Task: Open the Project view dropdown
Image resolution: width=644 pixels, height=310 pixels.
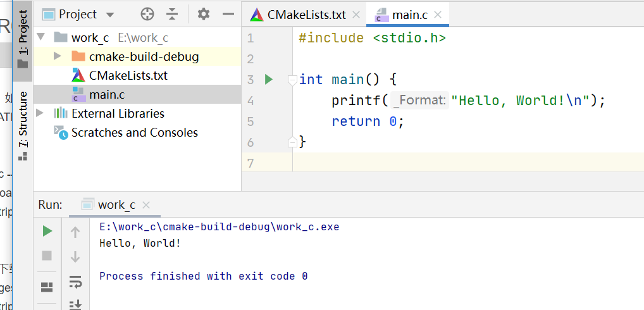Action: [x=110, y=15]
